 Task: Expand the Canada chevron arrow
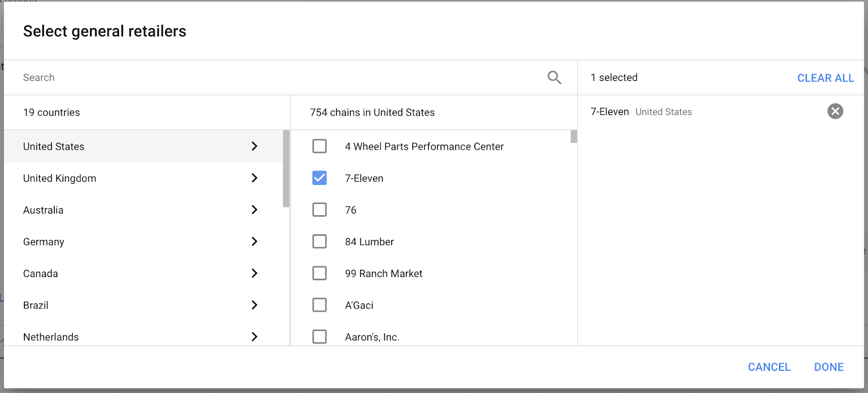(254, 273)
